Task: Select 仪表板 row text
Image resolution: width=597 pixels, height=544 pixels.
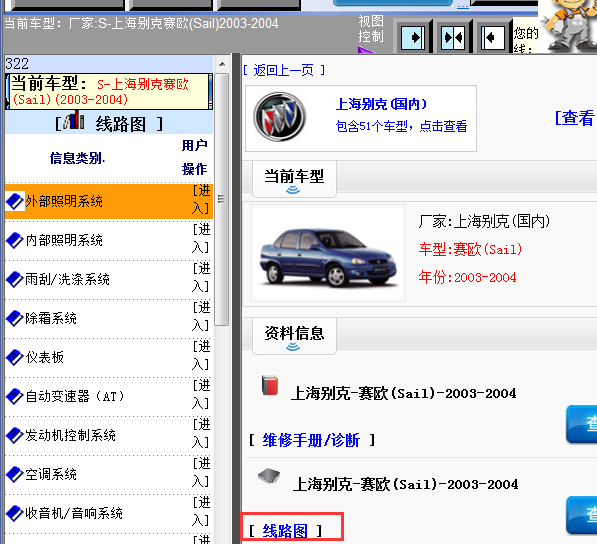Action: coord(45,357)
